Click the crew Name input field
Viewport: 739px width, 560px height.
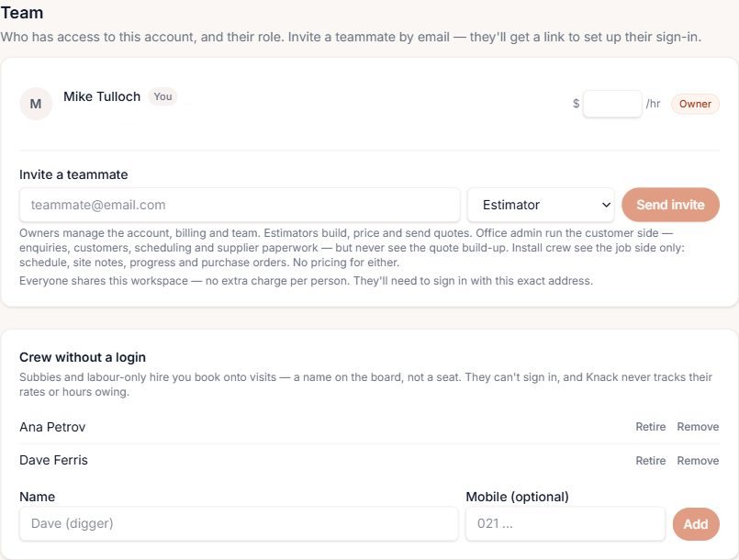(x=239, y=523)
